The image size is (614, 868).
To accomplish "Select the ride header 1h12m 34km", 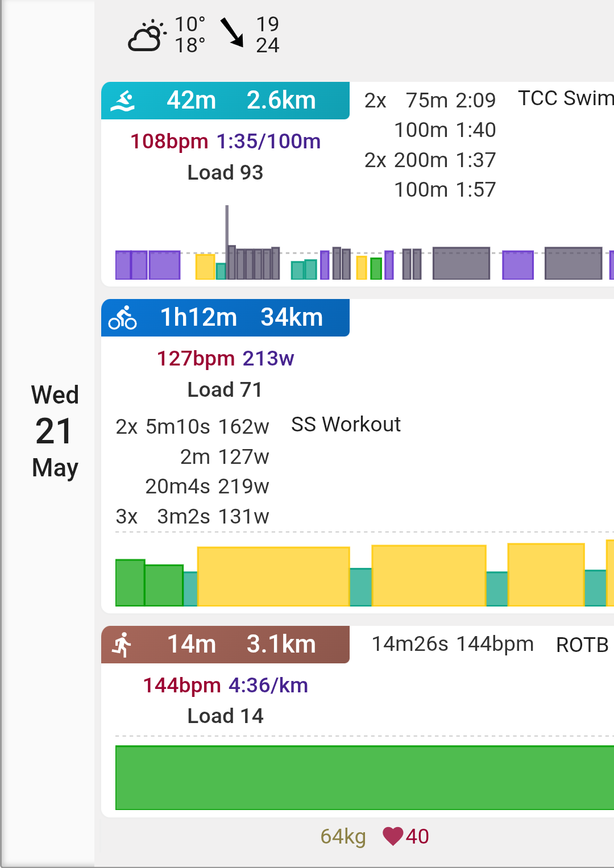I will [x=225, y=318].
